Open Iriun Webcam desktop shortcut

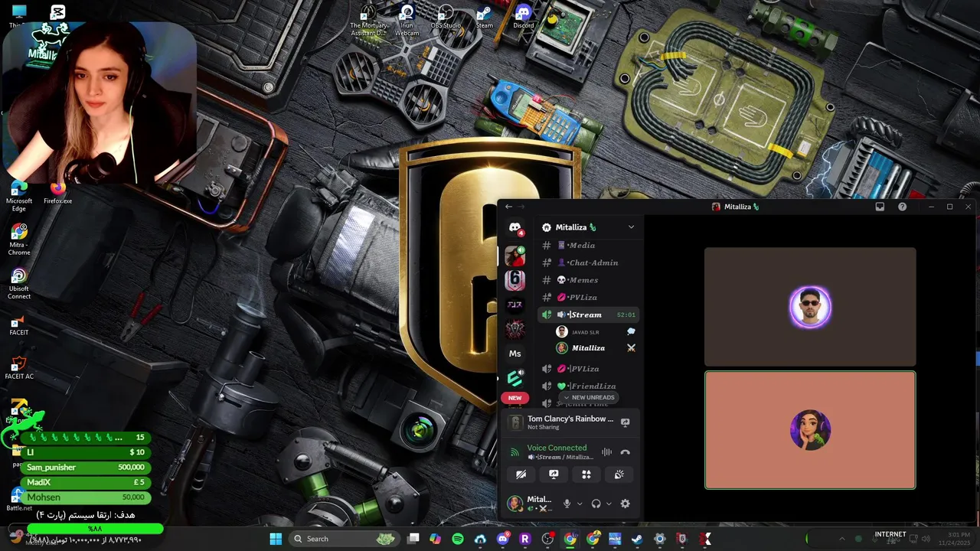click(x=407, y=21)
